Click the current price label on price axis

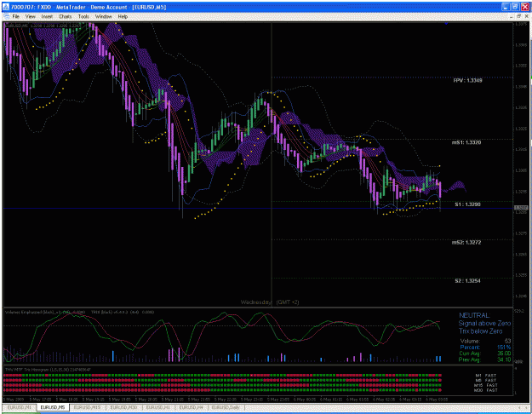(522, 208)
